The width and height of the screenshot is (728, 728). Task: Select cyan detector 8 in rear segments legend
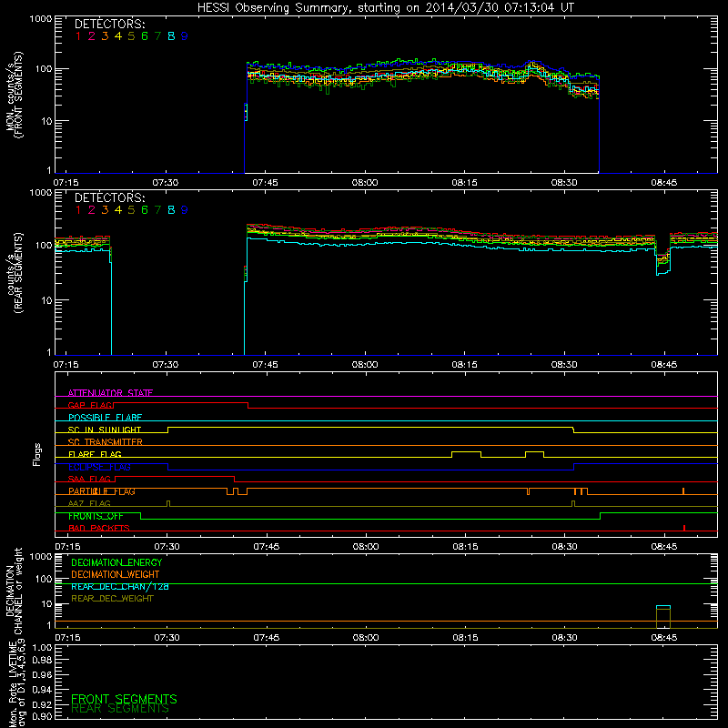point(171,210)
